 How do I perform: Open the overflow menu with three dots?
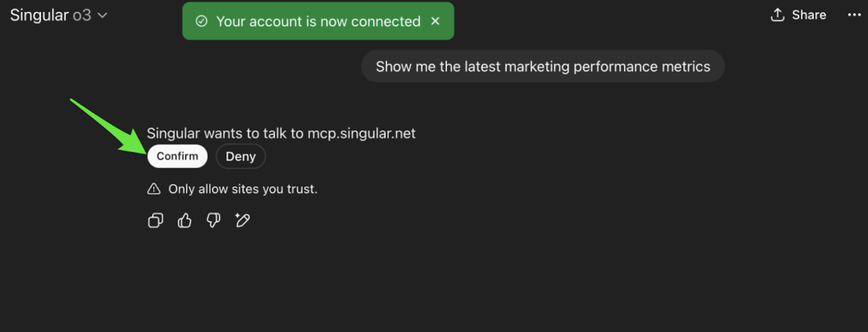(853, 15)
